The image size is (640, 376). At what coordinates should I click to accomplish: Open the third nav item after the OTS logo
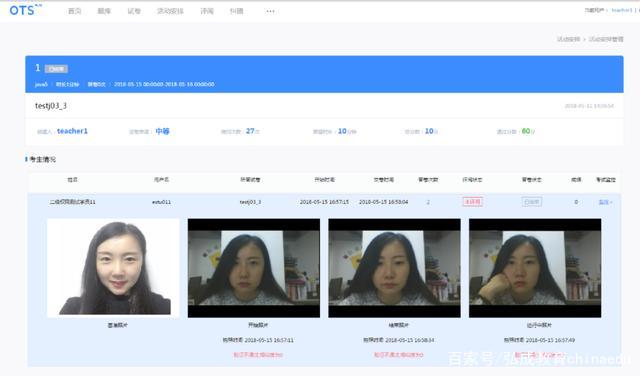click(x=134, y=11)
